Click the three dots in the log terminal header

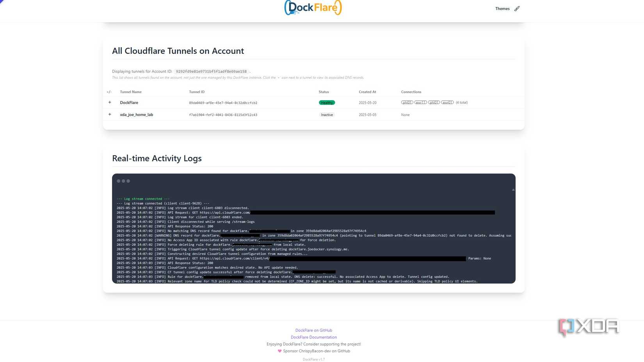click(123, 181)
